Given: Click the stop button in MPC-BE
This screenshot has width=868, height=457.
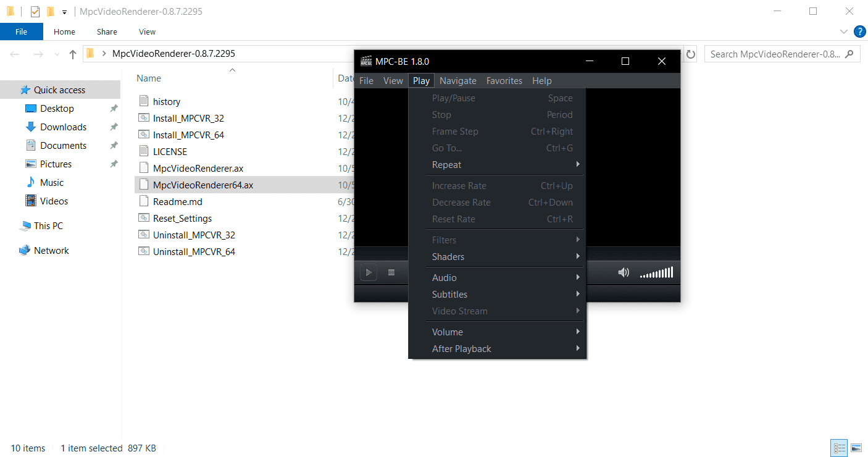Looking at the screenshot, I should (391, 272).
